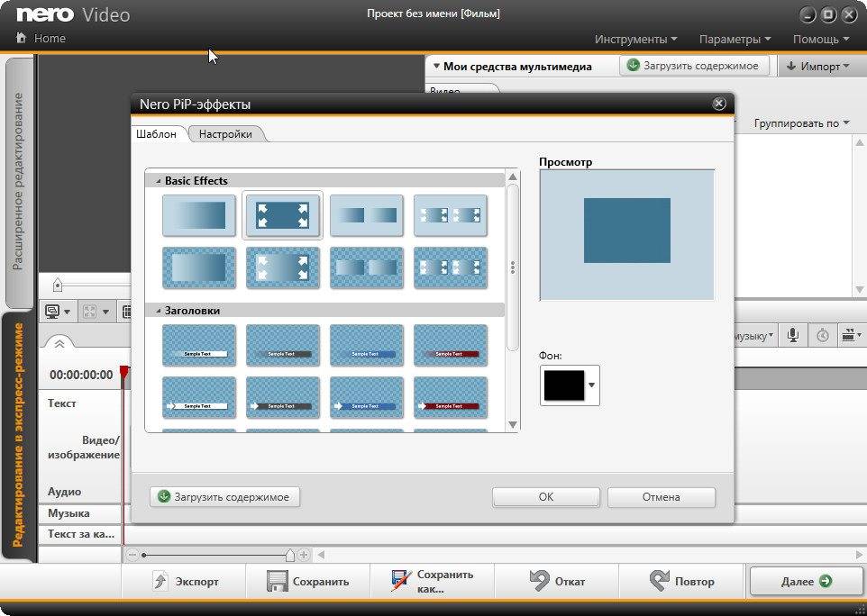
Task: Select gray arrow Sample Text title template
Action: pyautogui.click(x=283, y=398)
